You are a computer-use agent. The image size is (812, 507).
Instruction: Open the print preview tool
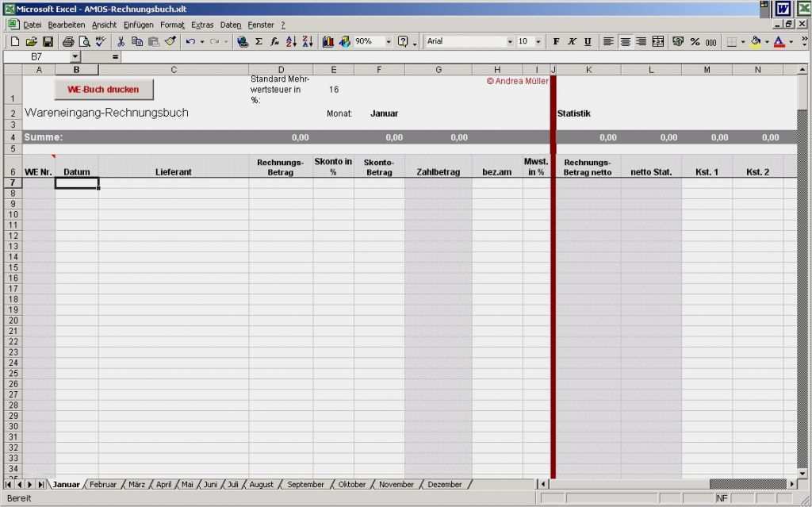84,41
